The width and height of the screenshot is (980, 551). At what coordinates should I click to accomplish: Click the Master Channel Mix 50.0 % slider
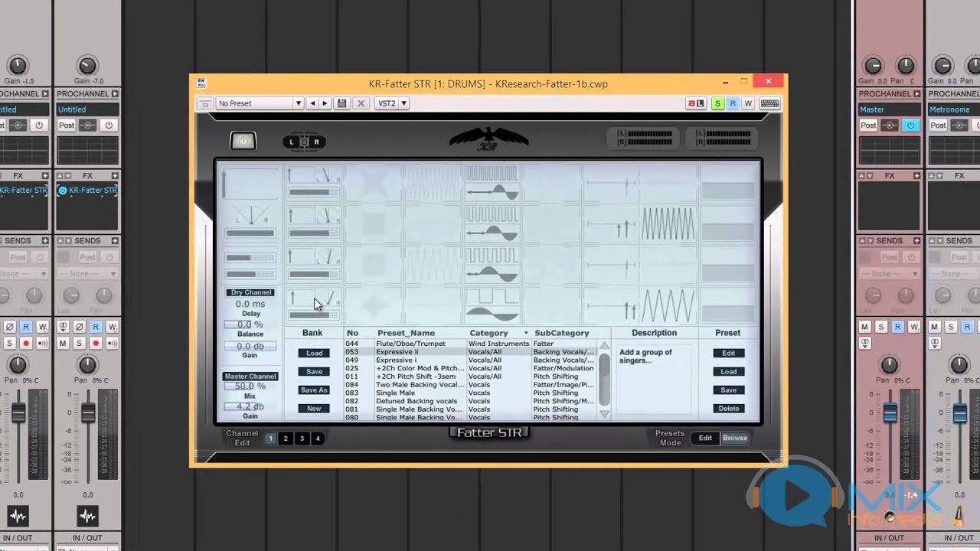click(x=250, y=386)
